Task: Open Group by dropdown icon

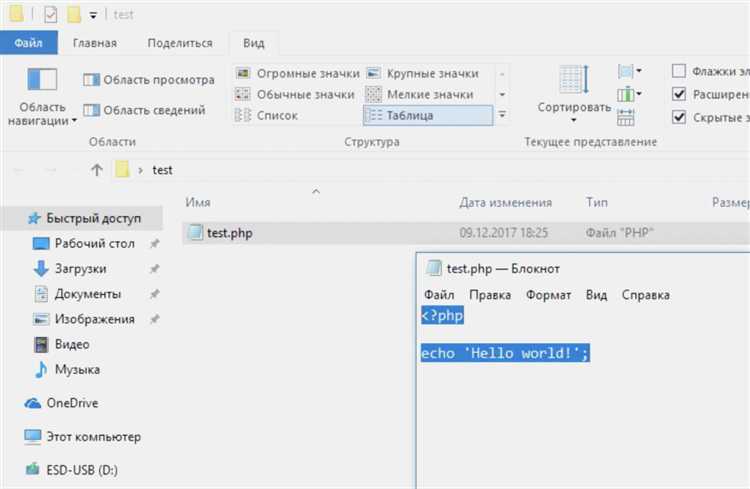Action: coord(629,72)
